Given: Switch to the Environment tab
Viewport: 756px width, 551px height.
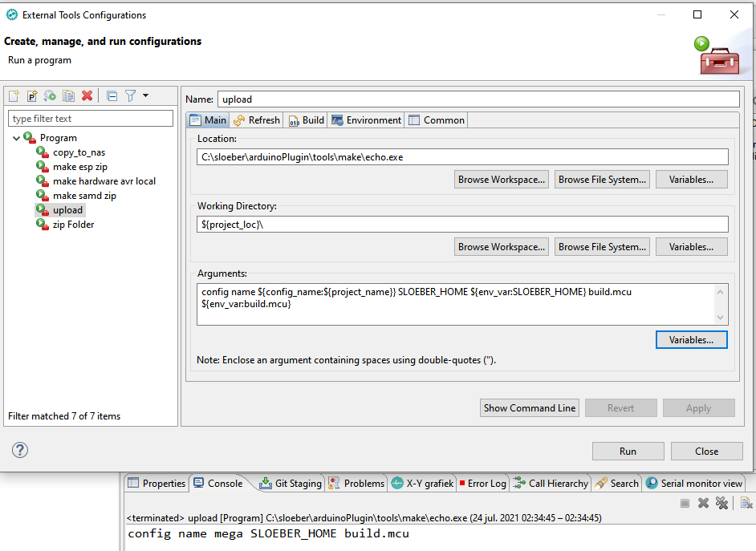Looking at the screenshot, I should click(365, 120).
